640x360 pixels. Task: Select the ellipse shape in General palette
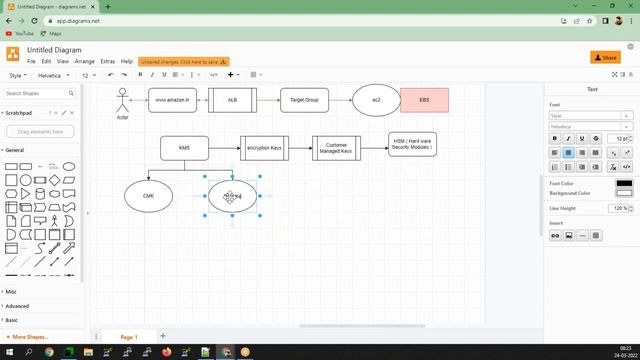69,167
